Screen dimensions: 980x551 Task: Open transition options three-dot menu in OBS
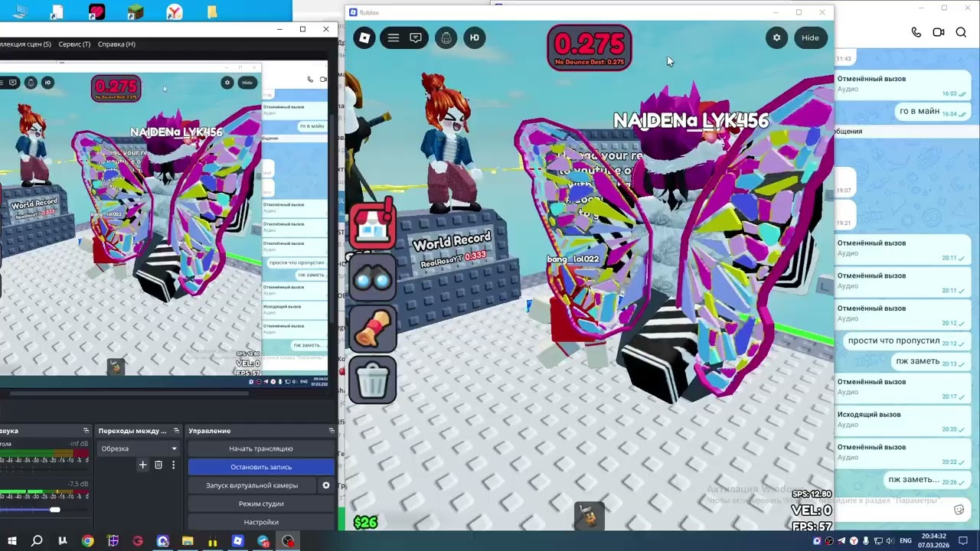[173, 465]
